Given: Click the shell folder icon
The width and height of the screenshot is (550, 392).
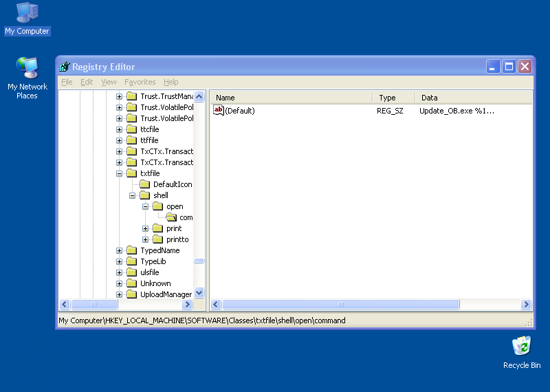Looking at the screenshot, I should point(144,195).
